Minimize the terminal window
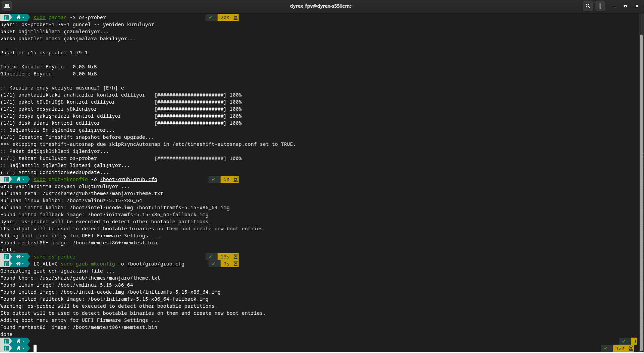The height and width of the screenshot is (353, 644). click(x=614, y=6)
